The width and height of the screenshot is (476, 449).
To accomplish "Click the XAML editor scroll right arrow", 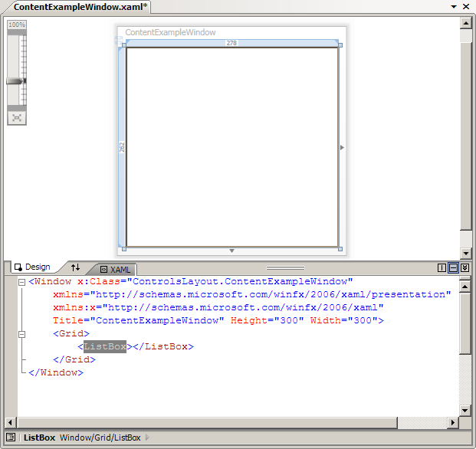I will point(453,422).
